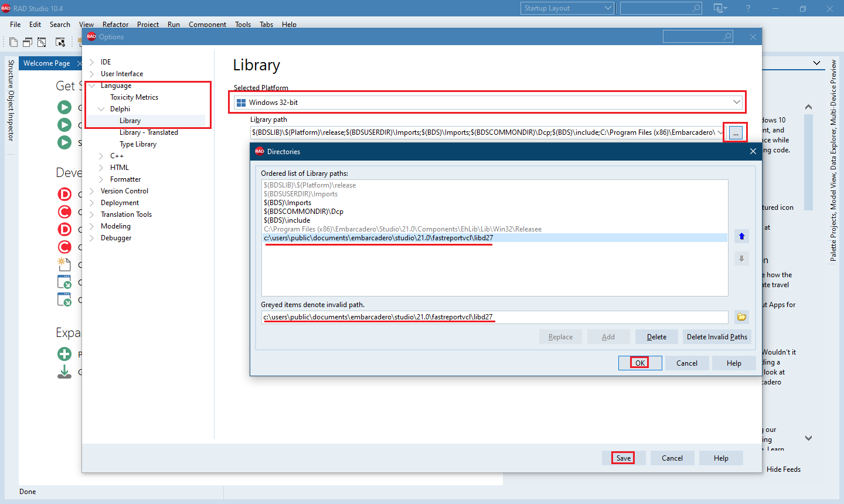Switch to the Welcome Page tab
844x504 pixels.
[x=46, y=63]
